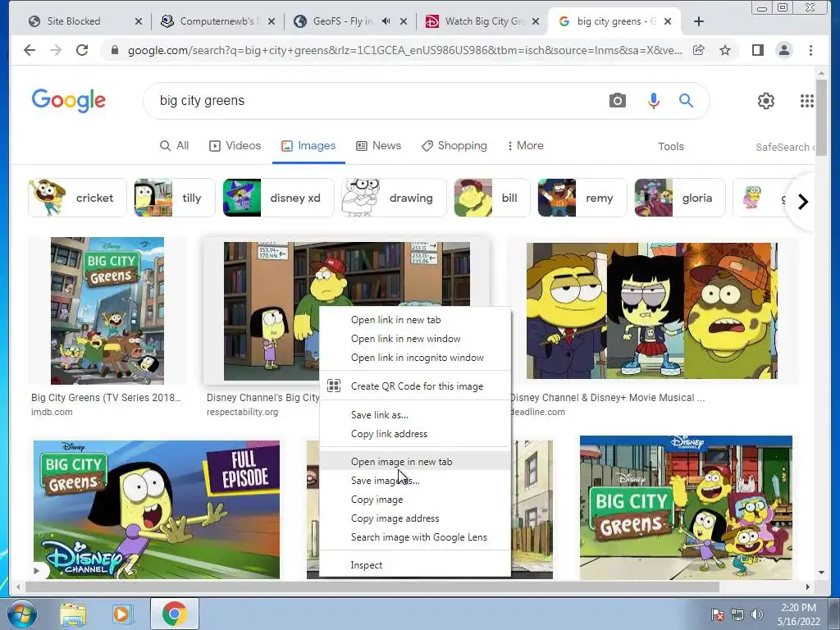
Task: Choose Open image in new tab
Action: click(415, 461)
